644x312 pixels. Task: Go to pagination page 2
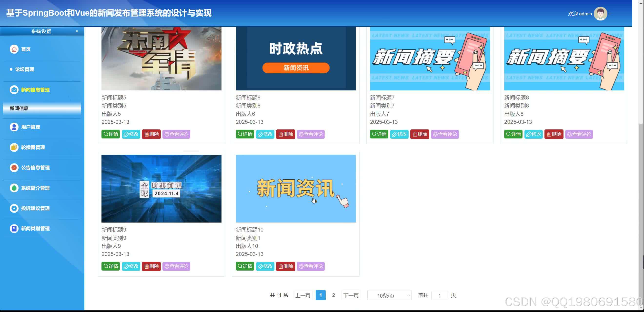pos(333,295)
